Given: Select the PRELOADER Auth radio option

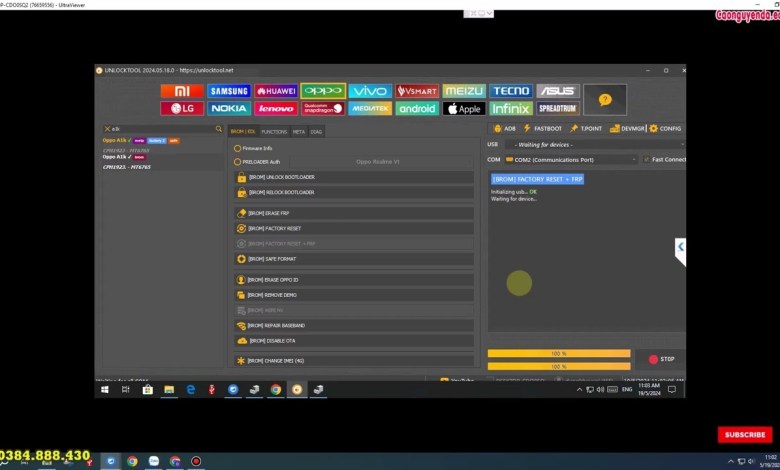Looking at the screenshot, I should click(x=237, y=162).
